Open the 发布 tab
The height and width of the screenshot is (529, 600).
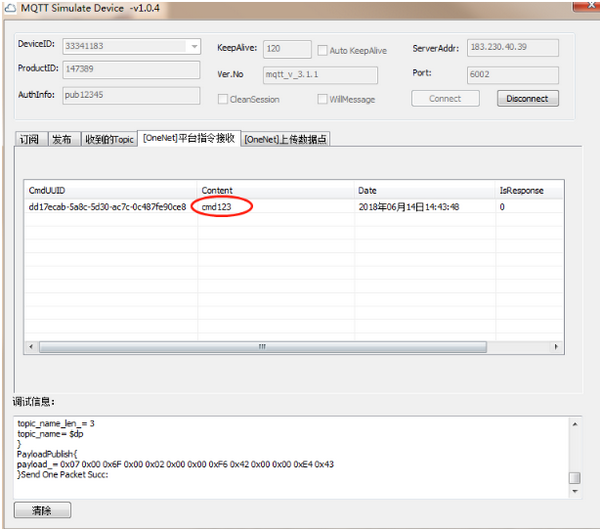point(61,139)
